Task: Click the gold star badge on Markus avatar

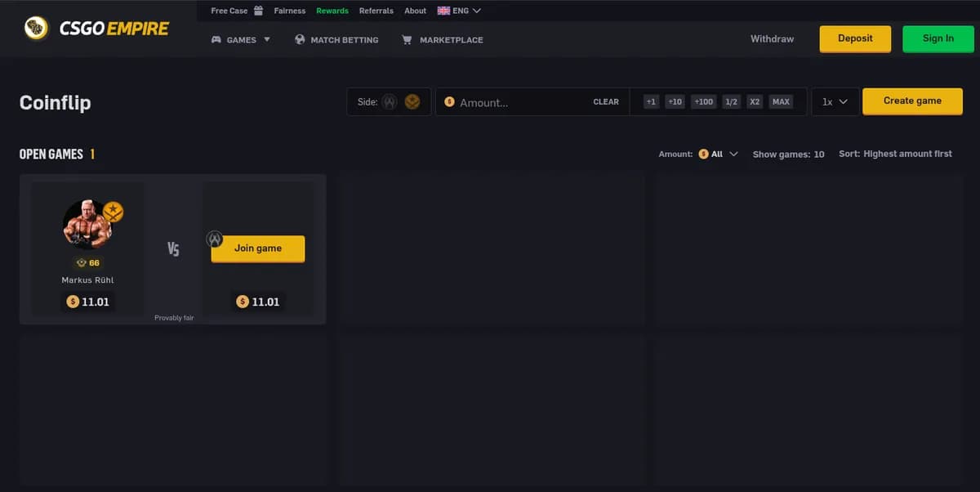Action: pyautogui.click(x=113, y=212)
